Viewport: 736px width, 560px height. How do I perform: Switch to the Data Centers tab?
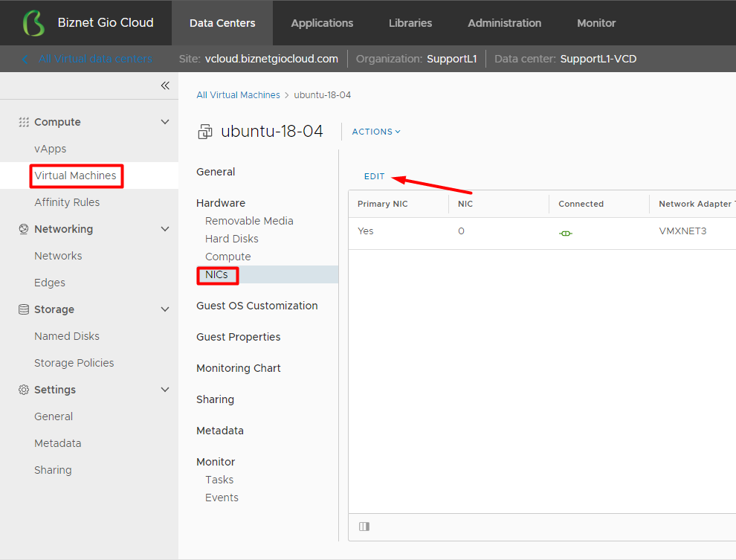click(222, 23)
